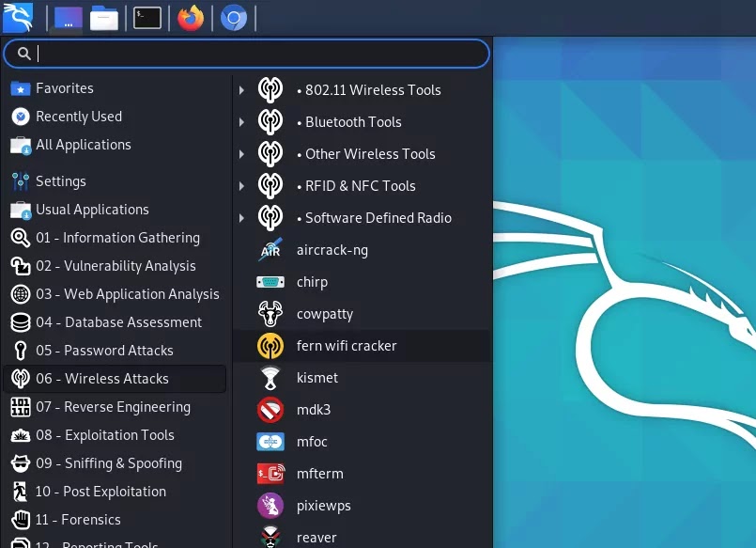
Task: Show All Applications category
Action: tap(115, 145)
